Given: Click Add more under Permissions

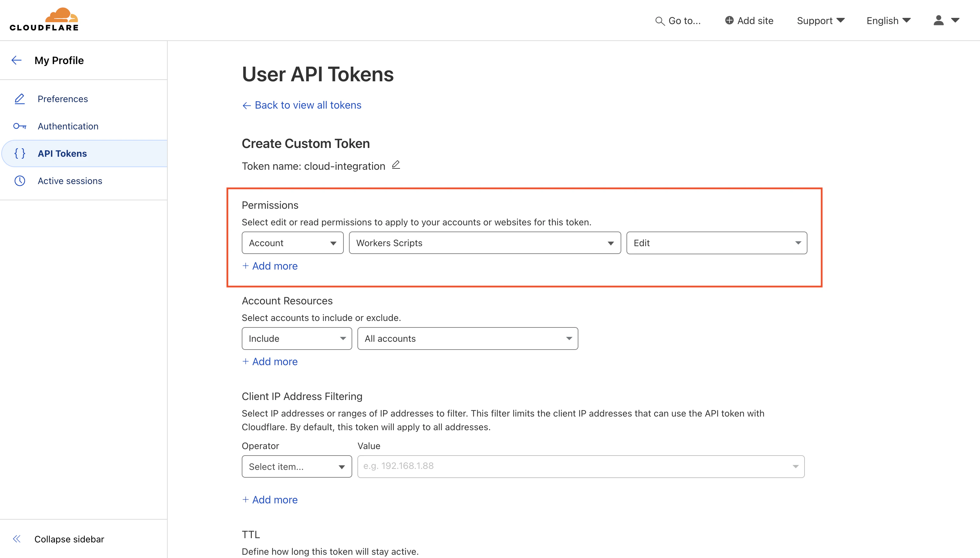Looking at the screenshot, I should click(270, 266).
